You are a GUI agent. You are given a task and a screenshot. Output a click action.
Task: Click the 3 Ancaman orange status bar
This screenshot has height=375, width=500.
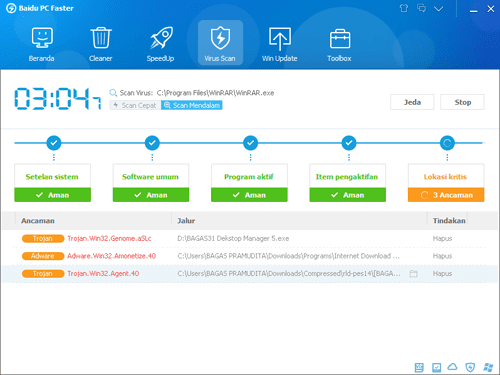pyautogui.click(x=446, y=195)
